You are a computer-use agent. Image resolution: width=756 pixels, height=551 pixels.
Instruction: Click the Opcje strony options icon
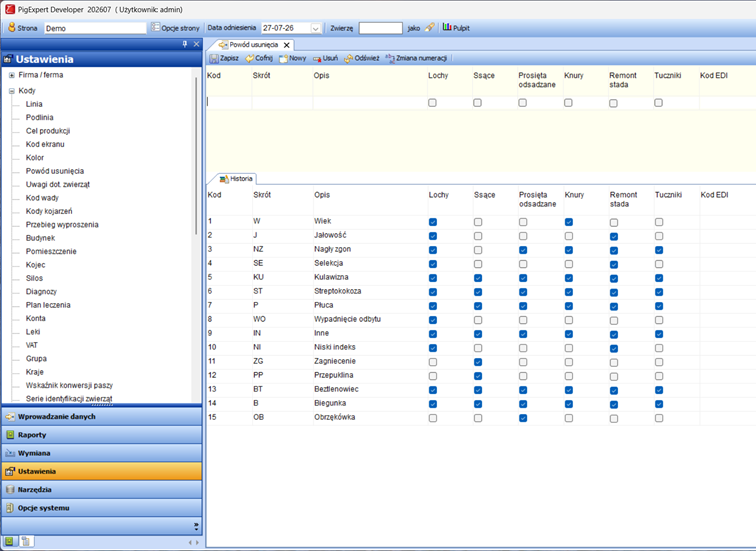point(155,27)
